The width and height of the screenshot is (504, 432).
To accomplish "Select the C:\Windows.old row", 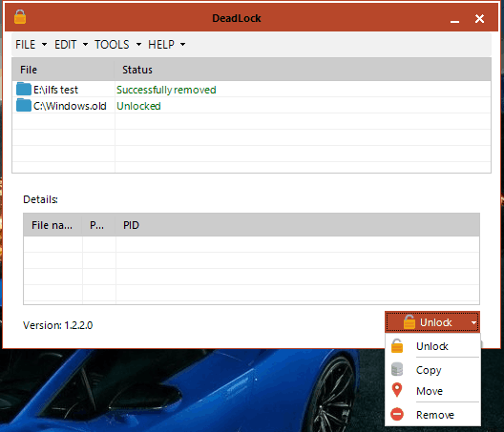I will coord(251,105).
